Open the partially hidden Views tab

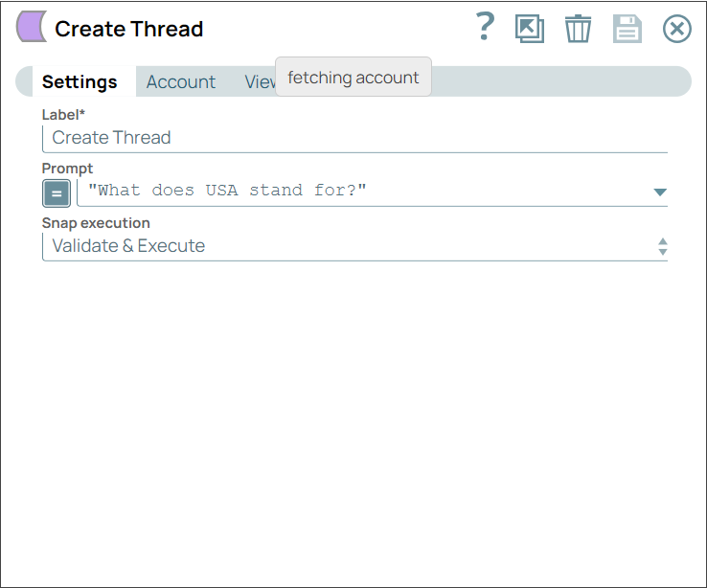click(x=260, y=81)
